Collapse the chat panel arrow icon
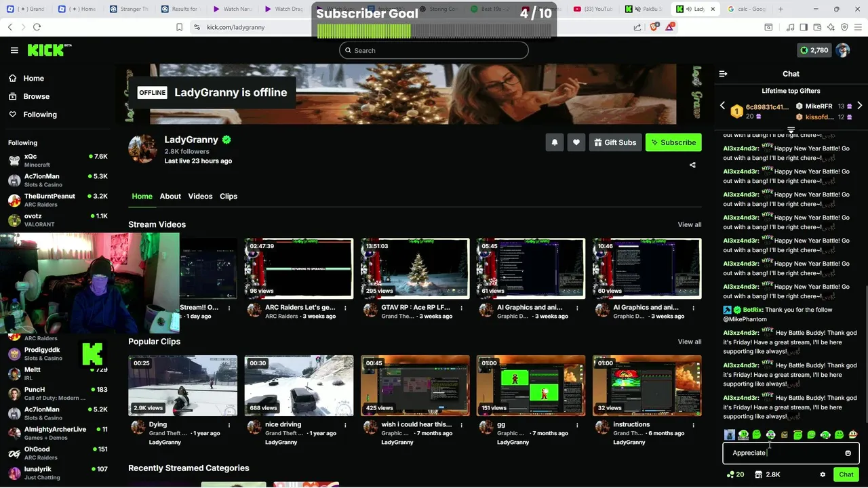Viewport: 868px width, 488px height. point(723,74)
